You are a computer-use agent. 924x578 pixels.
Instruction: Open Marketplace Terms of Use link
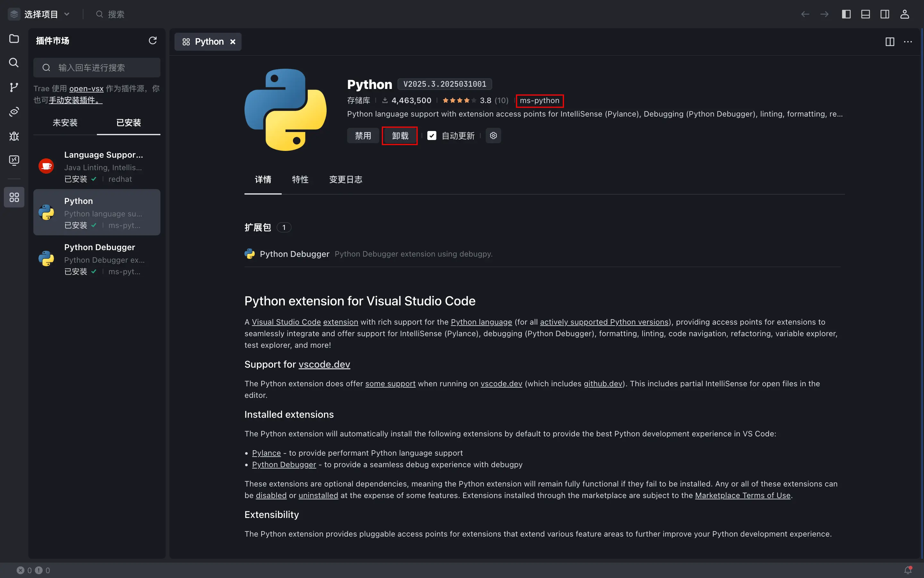click(743, 495)
